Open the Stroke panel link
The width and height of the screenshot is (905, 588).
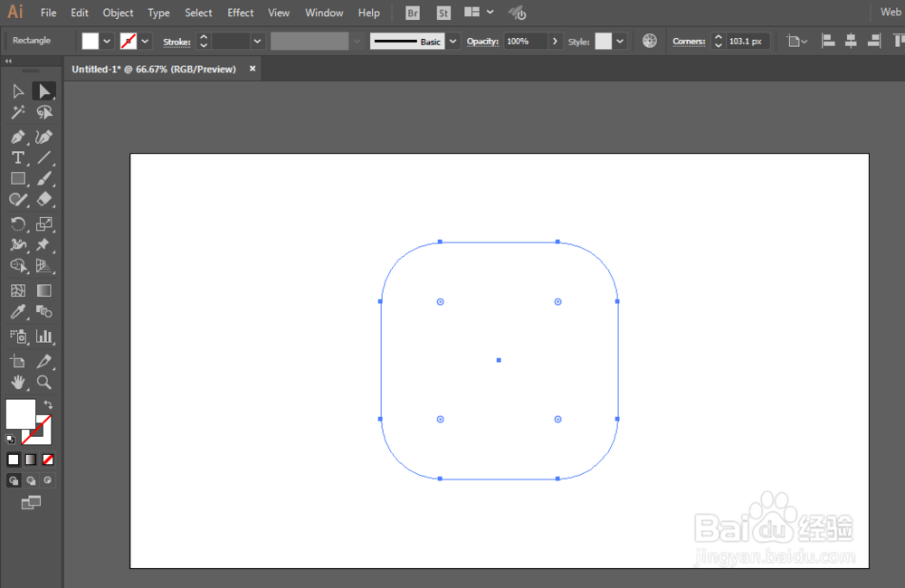(x=176, y=43)
